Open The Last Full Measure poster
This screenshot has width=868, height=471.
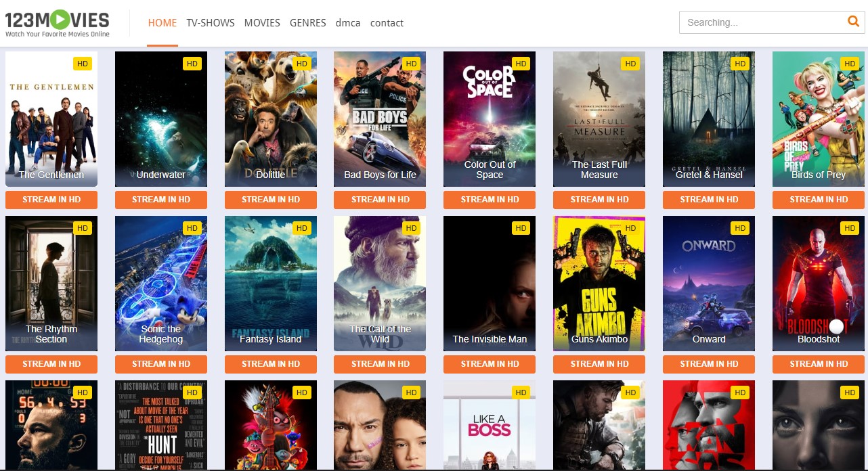[599, 119]
